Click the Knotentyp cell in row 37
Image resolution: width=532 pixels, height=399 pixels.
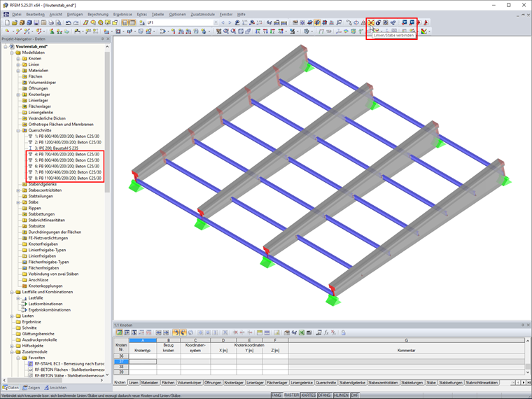143,362
